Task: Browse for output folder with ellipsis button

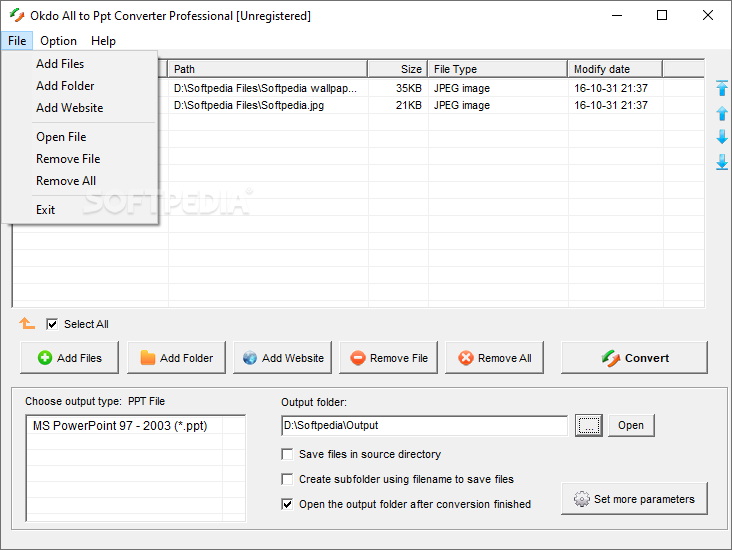Action: tap(589, 425)
